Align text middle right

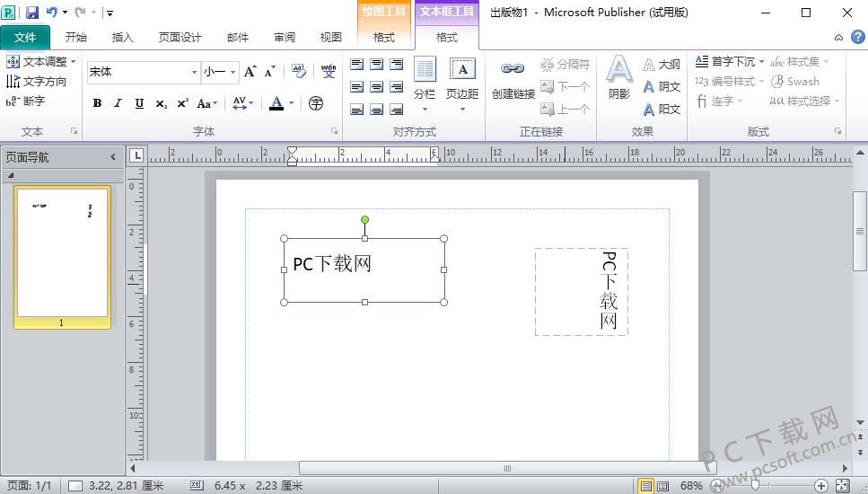click(397, 87)
